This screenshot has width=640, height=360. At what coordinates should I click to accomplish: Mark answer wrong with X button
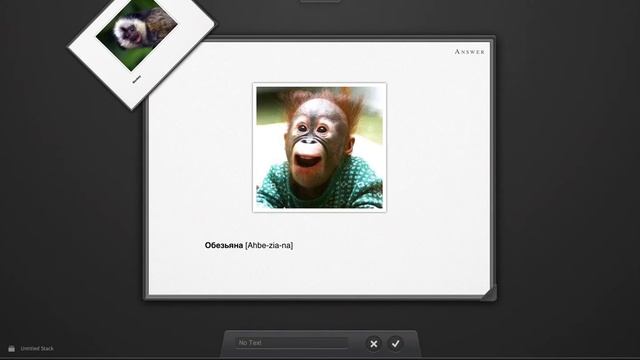tap(373, 344)
